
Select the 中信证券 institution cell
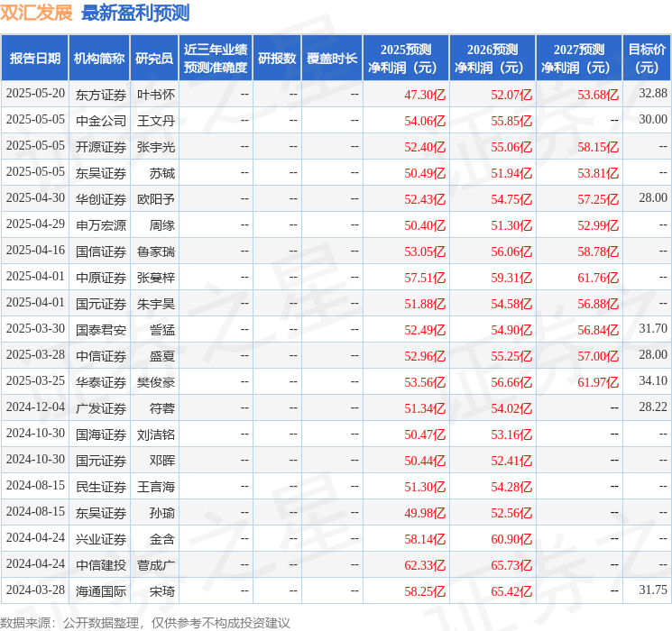point(101,356)
